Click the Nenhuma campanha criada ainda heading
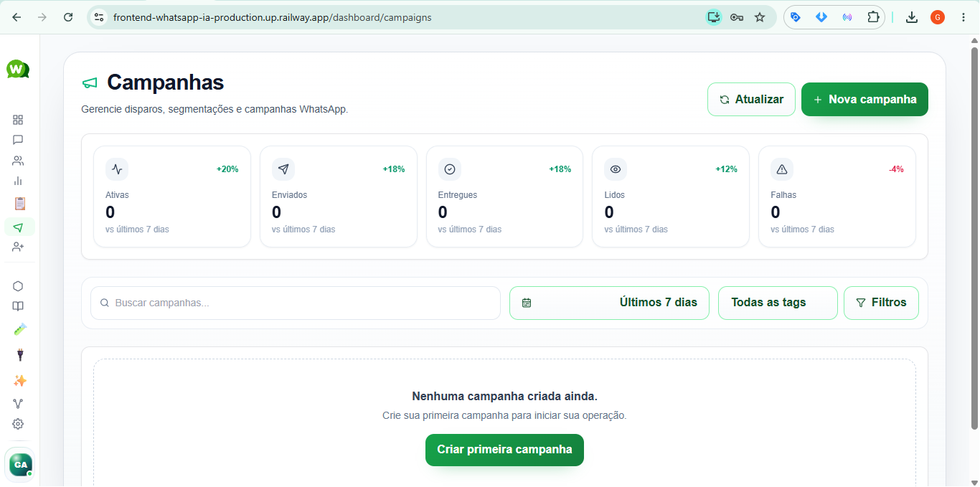980x487 pixels. click(504, 397)
